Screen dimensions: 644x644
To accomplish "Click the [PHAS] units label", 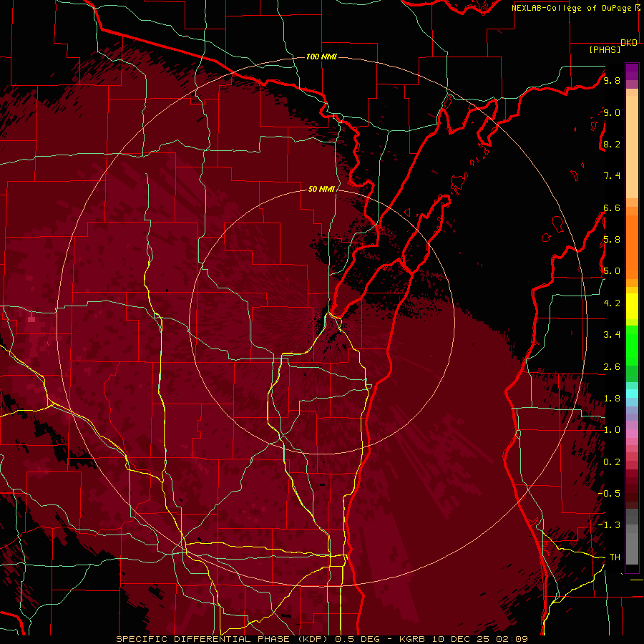I will [605, 49].
